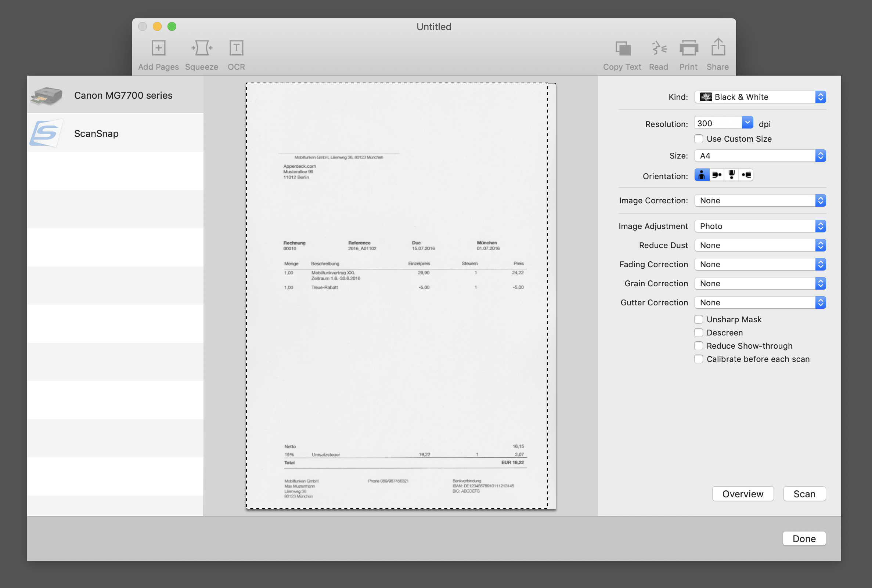Open the Kind Black & White dropdown
872x588 pixels.
pos(760,97)
